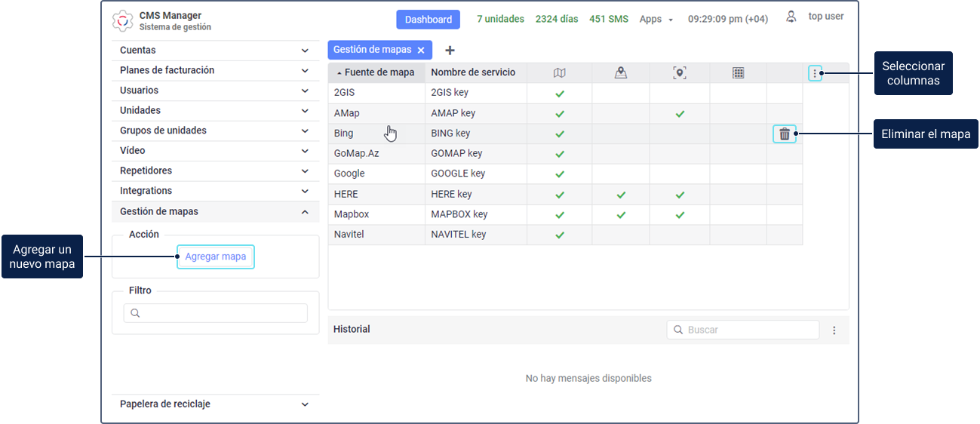Expand the Papelera de reciclaje section

coord(305,404)
